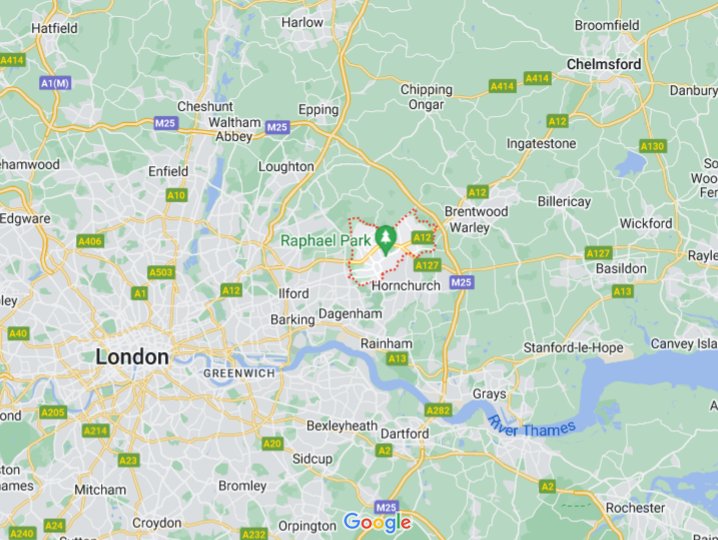This screenshot has height=540, width=718.
Task: Click the Bexleyheath town label
Action: (x=342, y=425)
